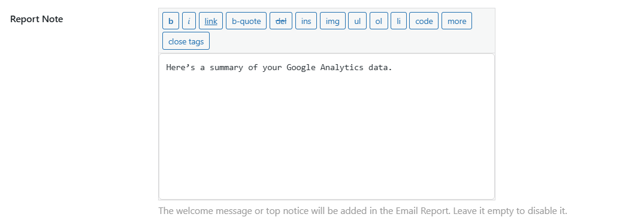Insert a list item with li button
The height and width of the screenshot is (223, 644).
(398, 21)
